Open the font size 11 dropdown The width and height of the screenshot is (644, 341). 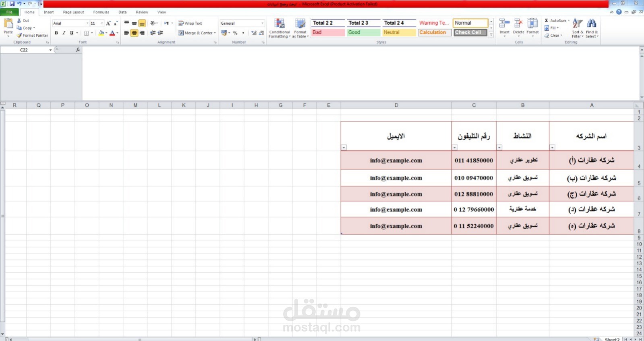coord(102,23)
